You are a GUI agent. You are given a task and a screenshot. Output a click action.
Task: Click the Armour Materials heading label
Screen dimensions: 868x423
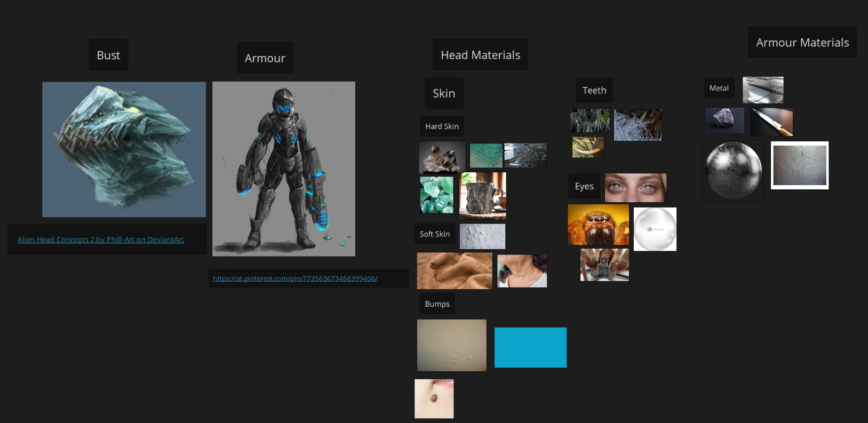(802, 42)
